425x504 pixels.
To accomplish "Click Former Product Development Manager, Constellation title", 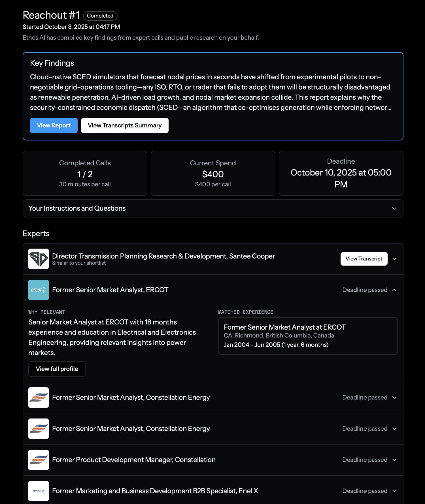I will point(134,460).
